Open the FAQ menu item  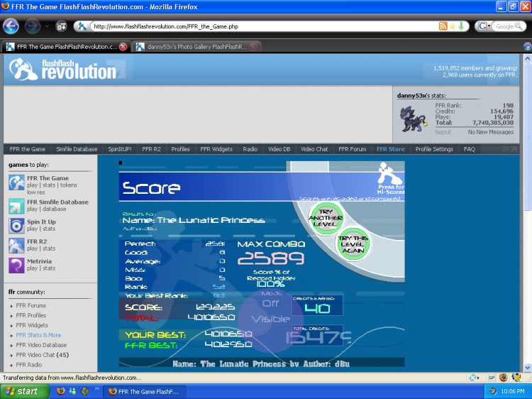click(x=470, y=149)
